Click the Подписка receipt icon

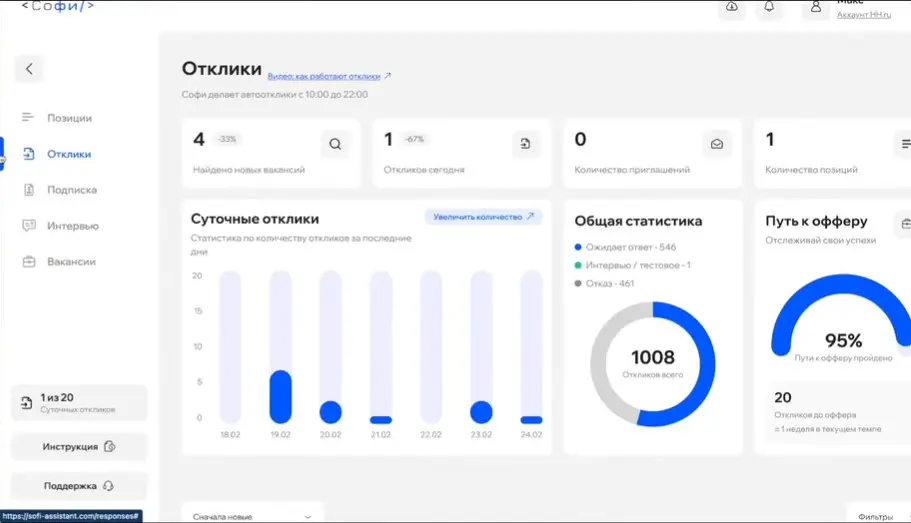[28, 189]
